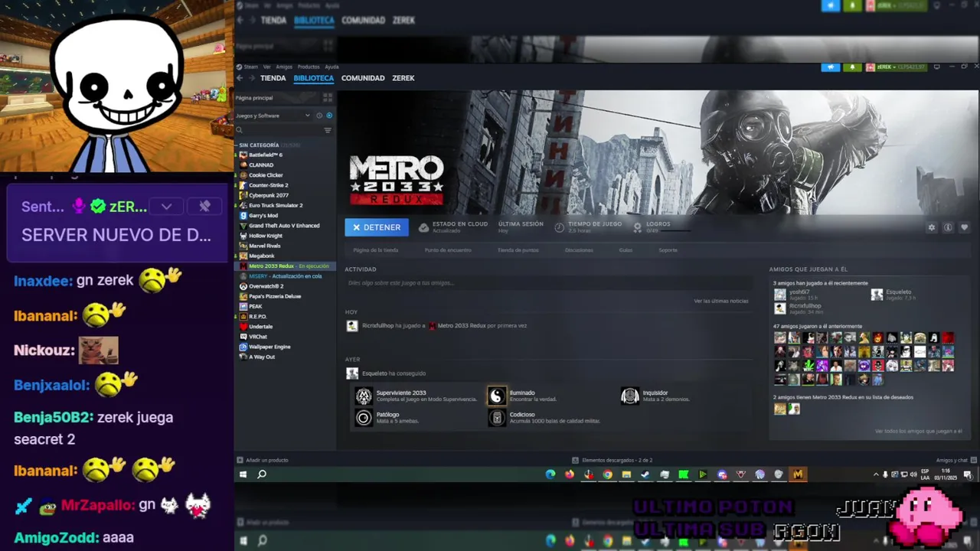Click the play time clock icon
The image size is (980, 551).
tap(560, 227)
